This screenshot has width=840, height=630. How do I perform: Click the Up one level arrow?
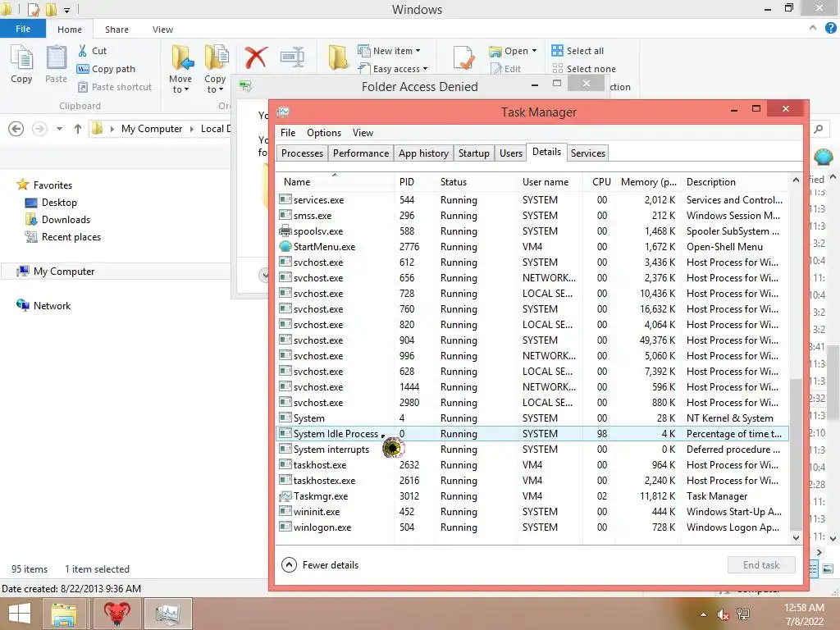pyautogui.click(x=78, y=129)
